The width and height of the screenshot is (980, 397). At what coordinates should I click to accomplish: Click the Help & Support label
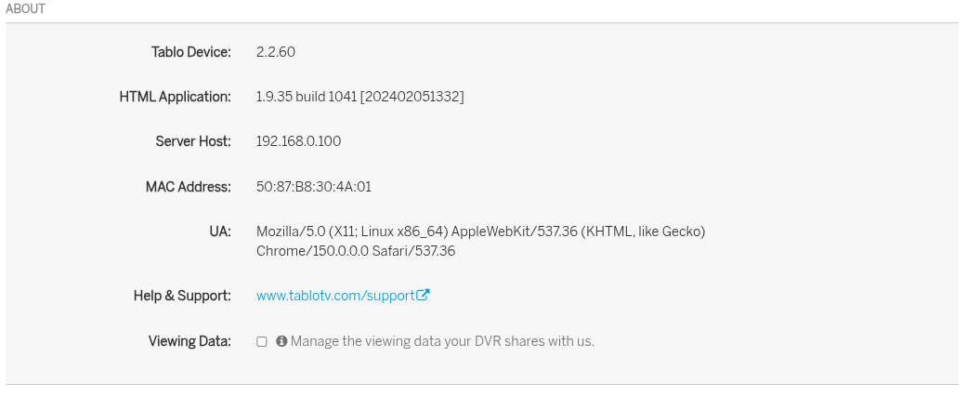pos(182,296)
